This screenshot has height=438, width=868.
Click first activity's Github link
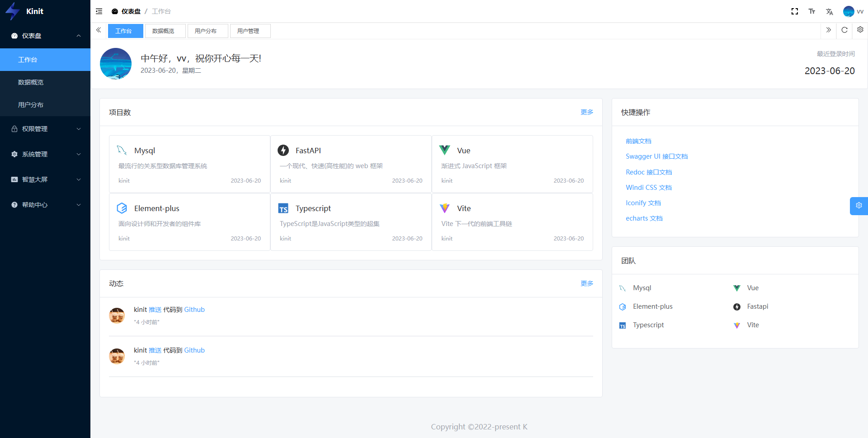(194, 310)
